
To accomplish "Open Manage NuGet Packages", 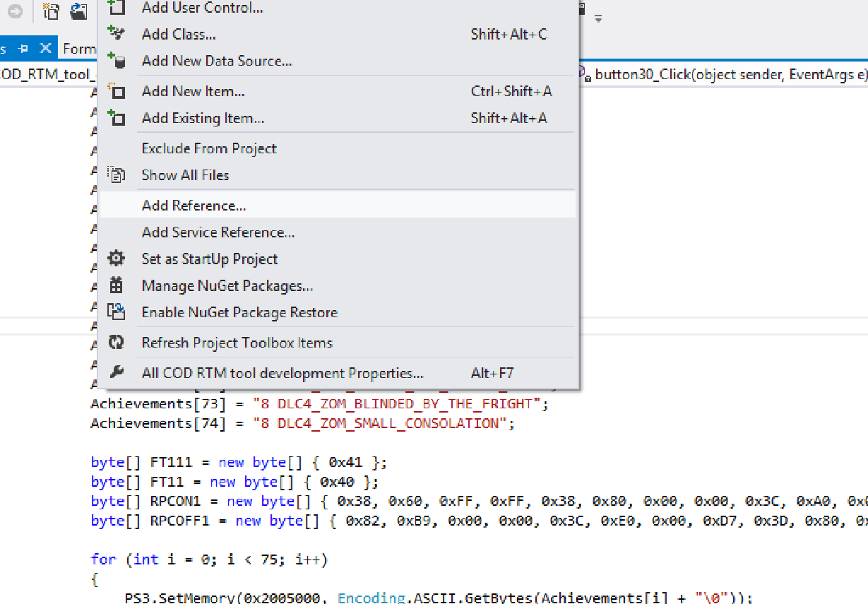I will [x=338, y=286].
